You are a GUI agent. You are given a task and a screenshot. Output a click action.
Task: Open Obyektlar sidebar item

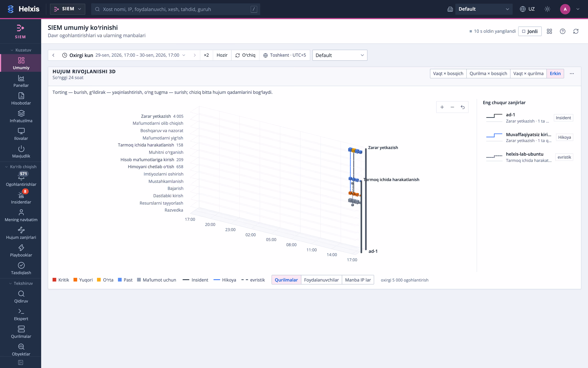pyautogui.click(x=21, y=350)
